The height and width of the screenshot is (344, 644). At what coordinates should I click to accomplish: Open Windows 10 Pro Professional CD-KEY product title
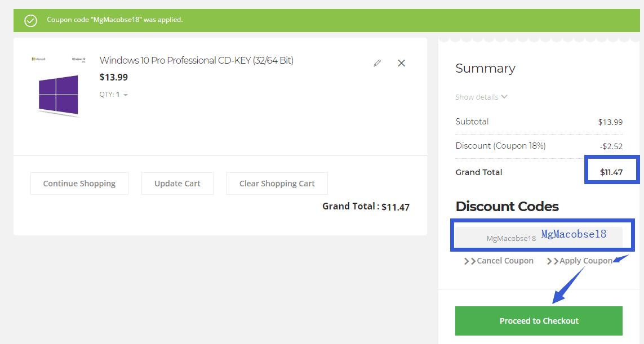point(196,60)
